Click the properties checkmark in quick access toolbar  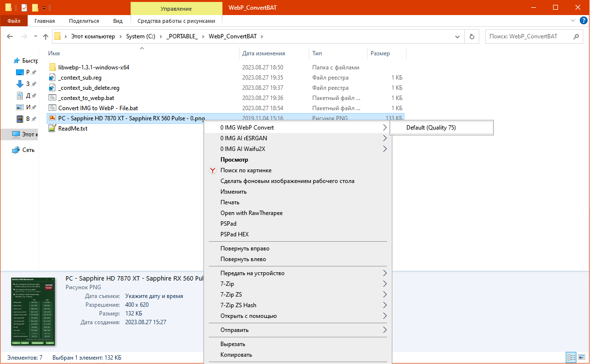point(24,8)
